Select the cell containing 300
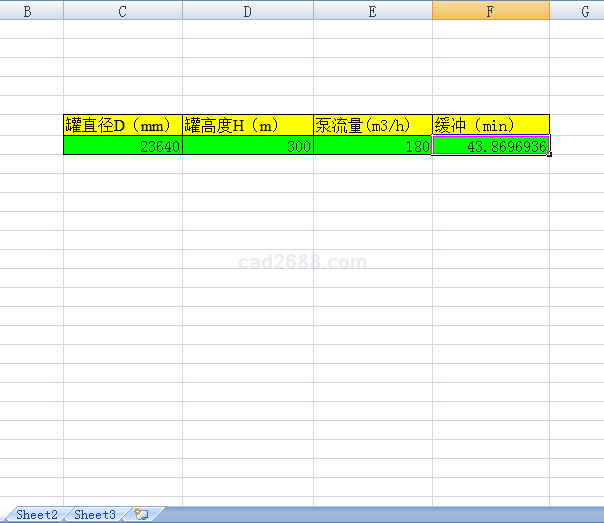Image resolution: width=604 pixels, height=523 pixels. pyautogui.click(x=247, y=145)
